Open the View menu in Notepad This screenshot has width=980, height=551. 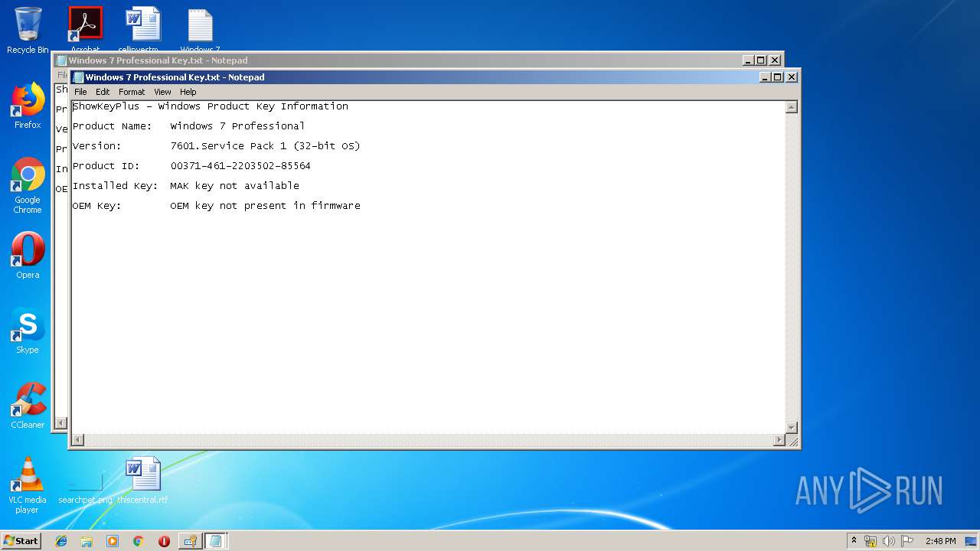pyautogui.click(x=162, y=92)
